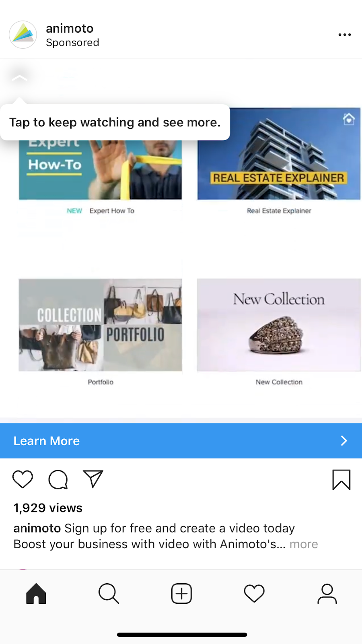
Task: Save the post with the bookmark icon
Action: [341, 480]
